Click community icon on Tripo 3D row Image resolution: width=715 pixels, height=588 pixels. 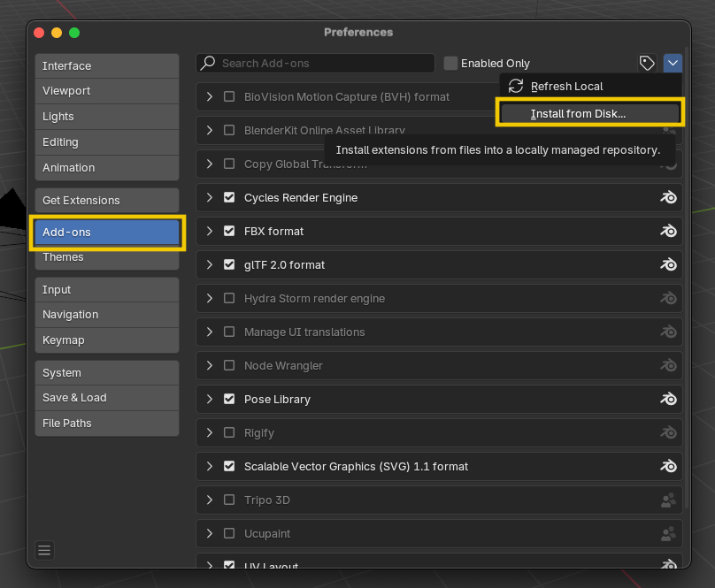[668, 500]
